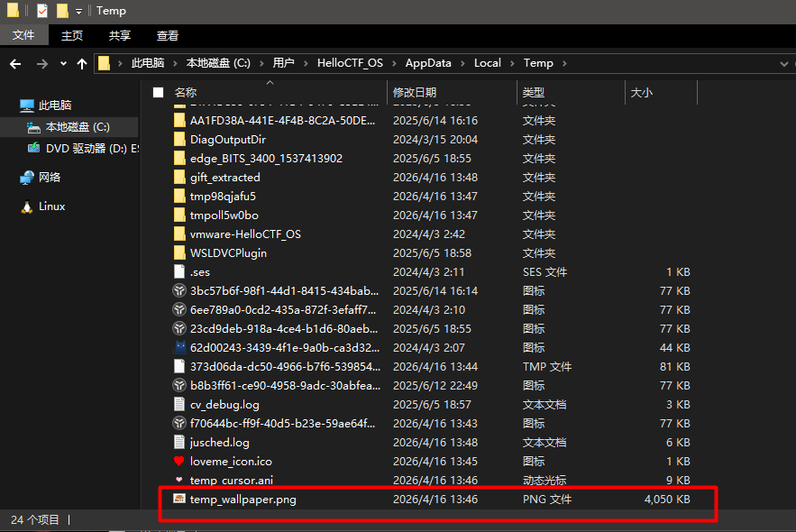Viewport: 796px width, 532px height.
Task: Expand the breadcrumb chevron after AppData
Action: point(462,63)
